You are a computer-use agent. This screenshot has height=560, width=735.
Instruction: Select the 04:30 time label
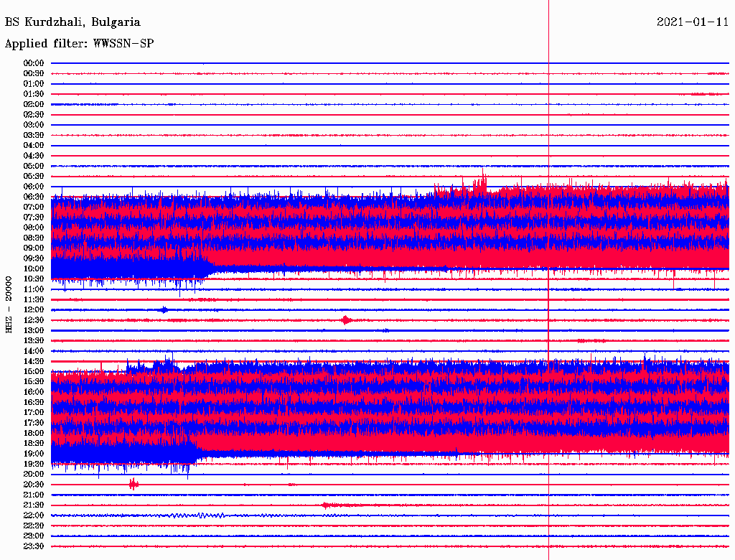click(34, 156)
